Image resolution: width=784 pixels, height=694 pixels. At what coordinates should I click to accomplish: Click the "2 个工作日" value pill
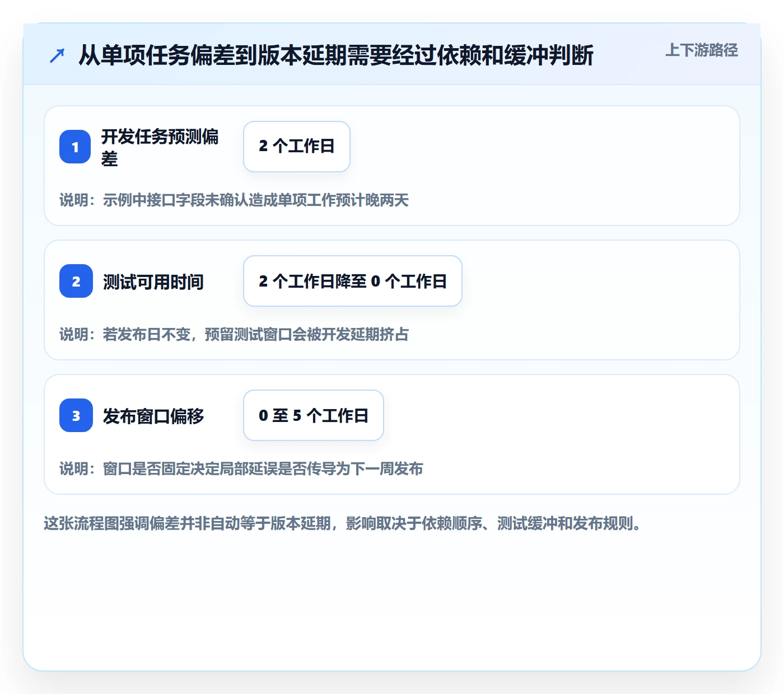click(x=297, y=147)
